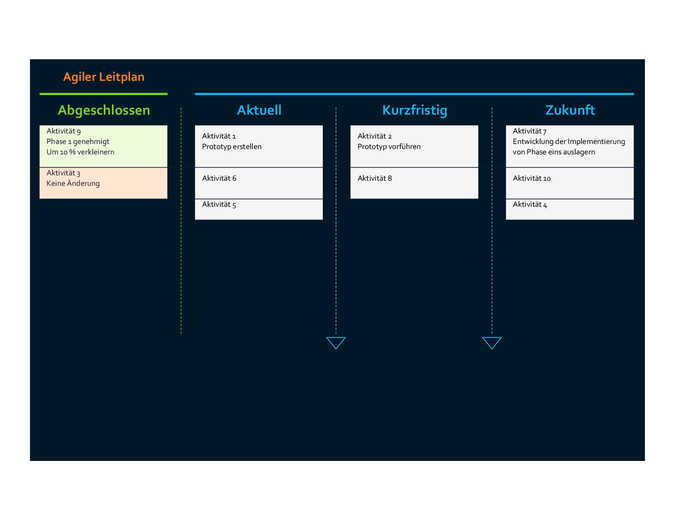Image resolution: width=675 pixels, height=520 pixels.
Task: Click the Aktivität 10 card
Action: pyautogui.click(x=570, y=183)
